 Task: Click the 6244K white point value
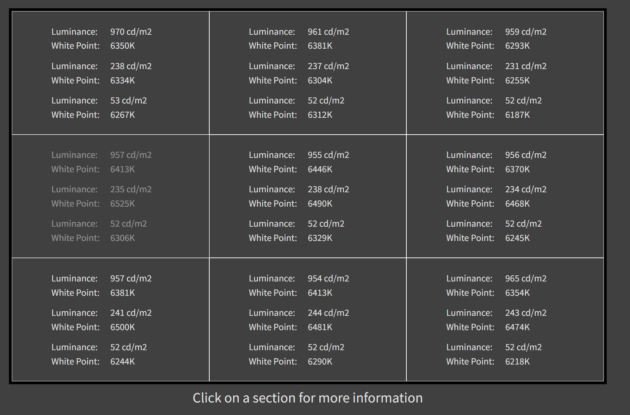click(125, 361)
